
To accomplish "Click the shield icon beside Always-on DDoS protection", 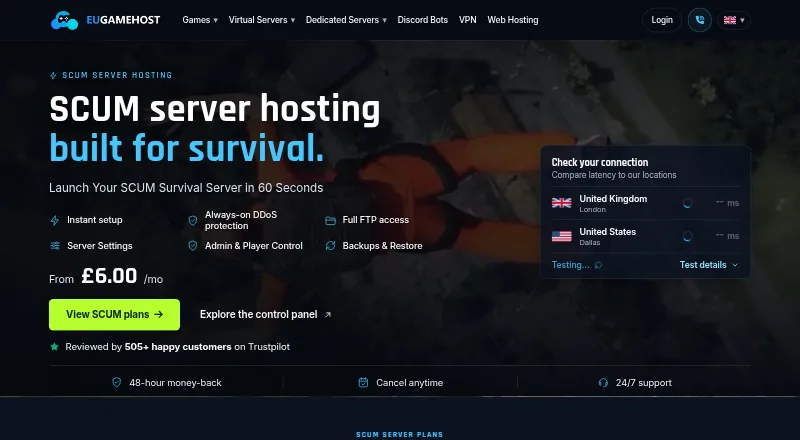I will pos(192,220).
